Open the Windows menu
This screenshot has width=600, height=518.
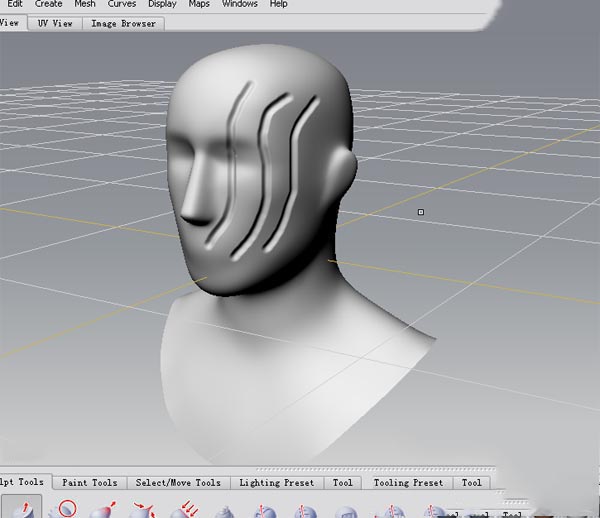[x=239, y=4]
